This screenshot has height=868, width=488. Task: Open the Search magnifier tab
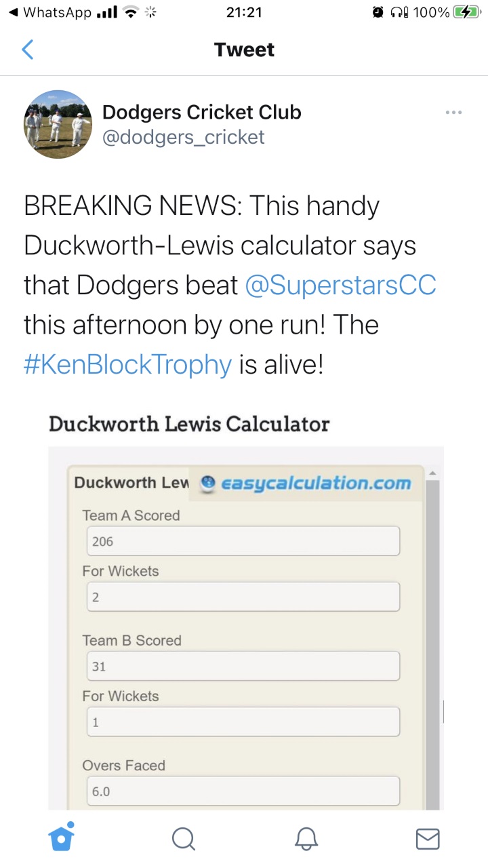tap(183, 839)
